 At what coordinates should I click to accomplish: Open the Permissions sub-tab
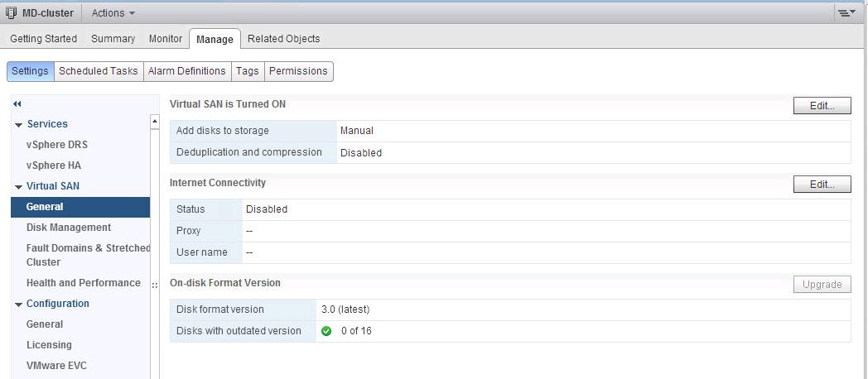tap(298, 71)
